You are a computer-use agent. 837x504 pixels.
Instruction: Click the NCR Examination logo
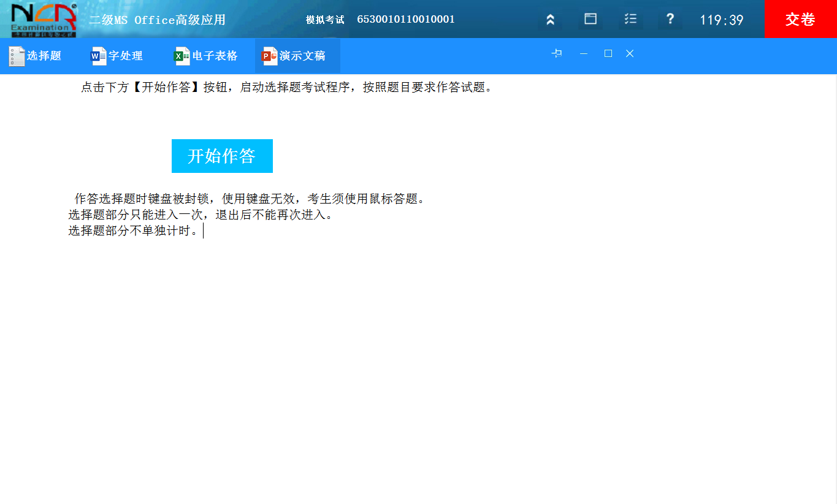click(x=38, y=18)
